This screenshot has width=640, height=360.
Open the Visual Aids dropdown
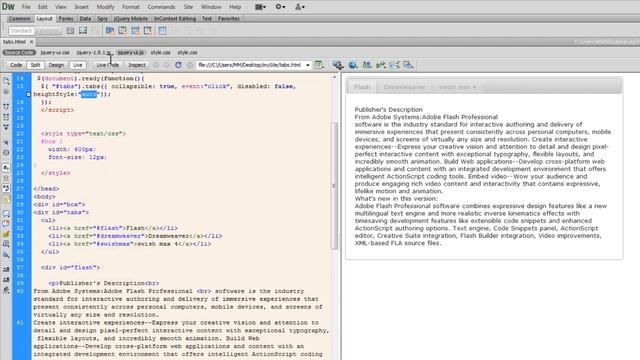394,65
